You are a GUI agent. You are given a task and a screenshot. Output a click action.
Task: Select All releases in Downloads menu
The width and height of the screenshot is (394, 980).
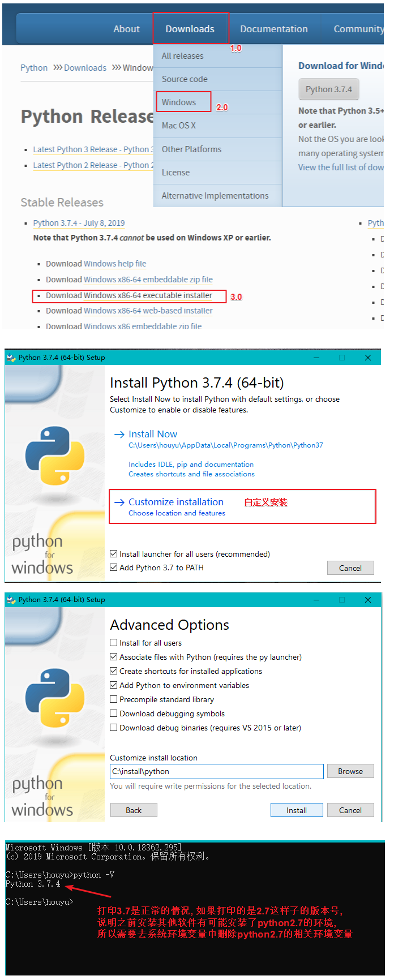(x=218, y=56)
